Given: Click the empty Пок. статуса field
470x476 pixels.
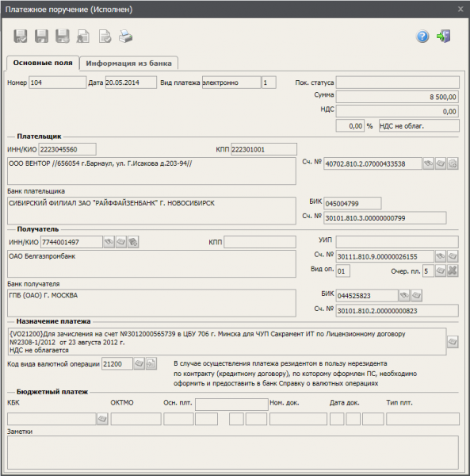Looking at the screenshot, I should click(x=398, y=83).
